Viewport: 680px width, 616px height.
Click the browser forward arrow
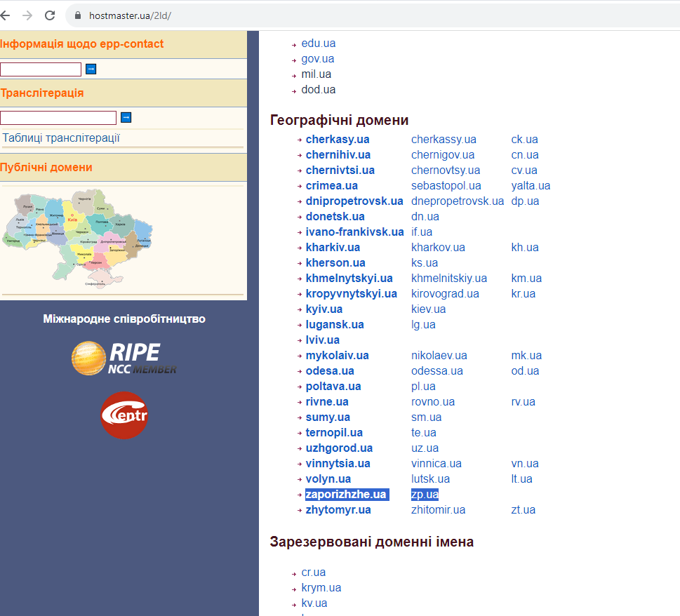(27, 15)
